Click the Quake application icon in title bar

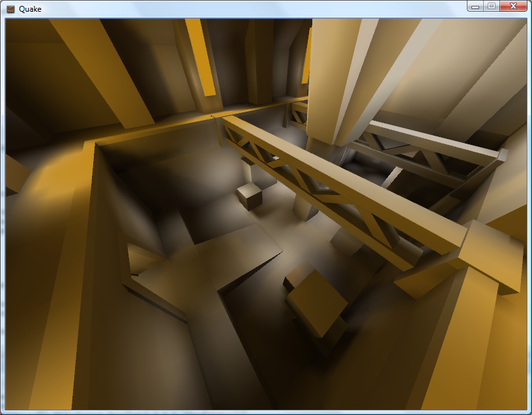10,9
